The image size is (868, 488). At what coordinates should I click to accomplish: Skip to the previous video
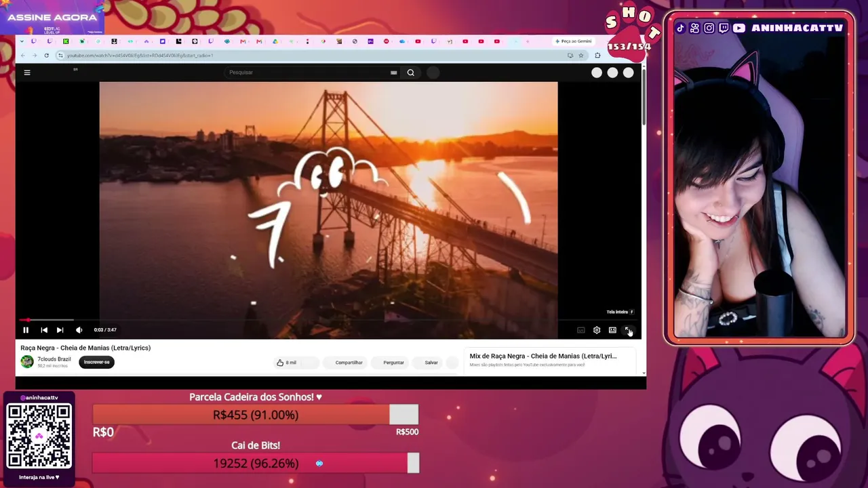[x=44, y=330]
